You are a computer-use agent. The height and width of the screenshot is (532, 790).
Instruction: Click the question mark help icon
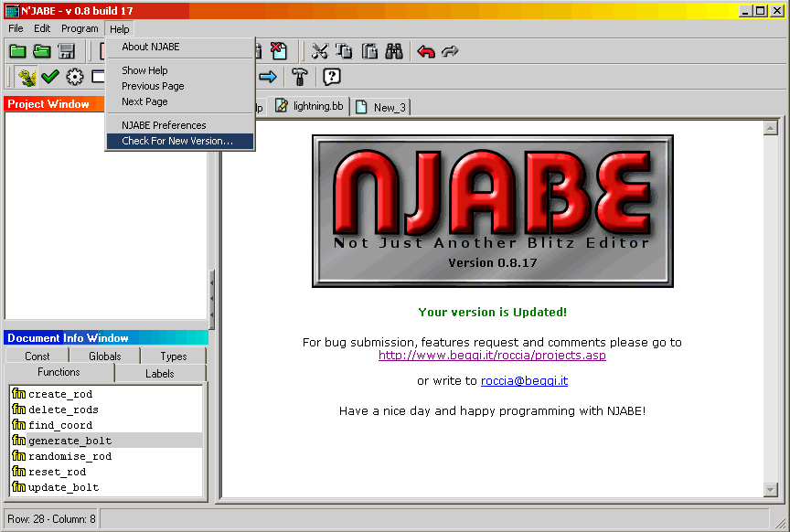point(332,77)
